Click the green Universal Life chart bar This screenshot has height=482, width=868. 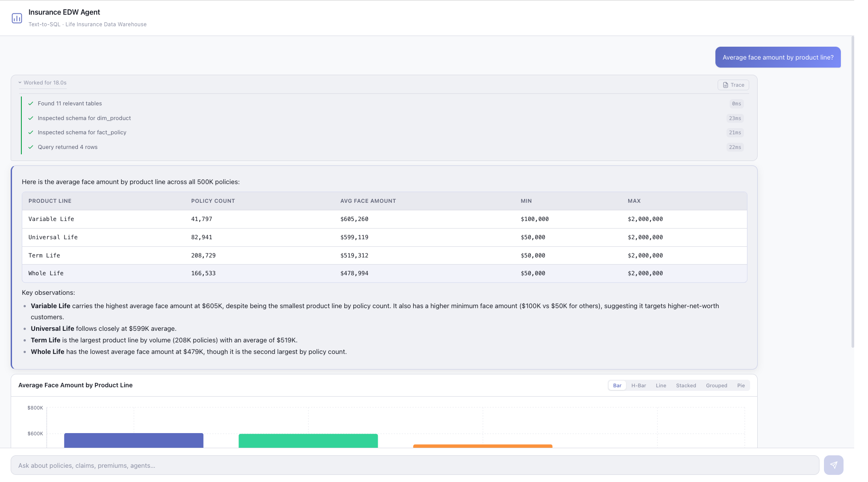point(308,441)
